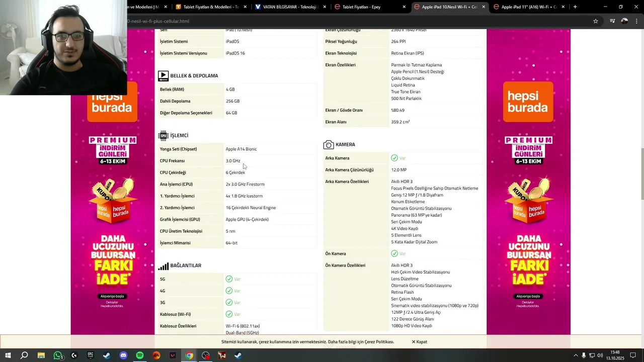
Task: Click the 5 nm üretim teknolojisi value
Action: [230, 231]
